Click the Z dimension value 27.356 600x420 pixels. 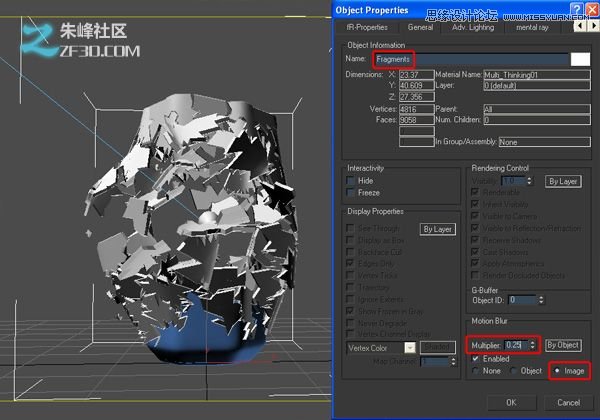coord(417,96)
